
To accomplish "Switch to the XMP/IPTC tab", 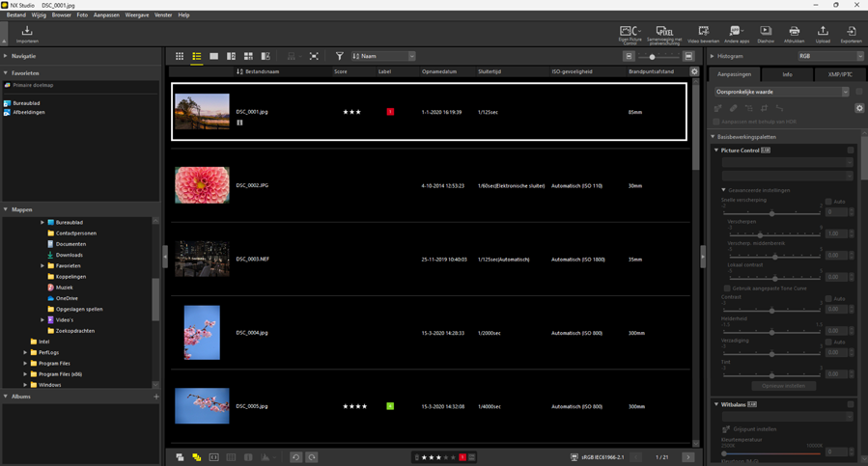I will click(x=839, y=74).
